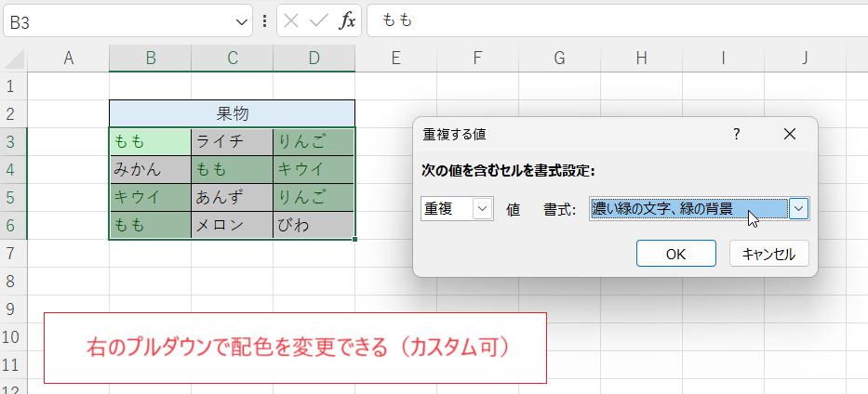Click the キャンセル button
Image resolution: width=868 pixels, height=394 pixels.
coord(768,254)
